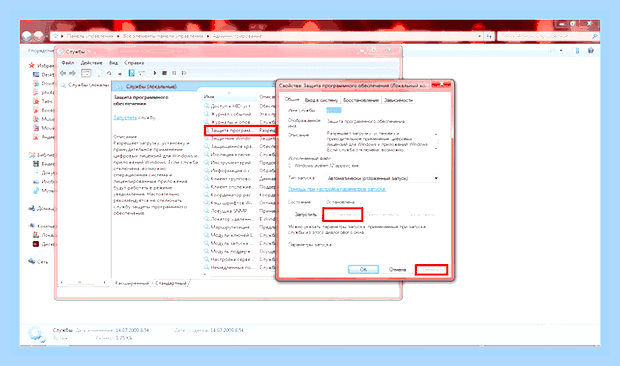
Task: Open Сеть in Explorer sidebar
Action: pos(38,262)
